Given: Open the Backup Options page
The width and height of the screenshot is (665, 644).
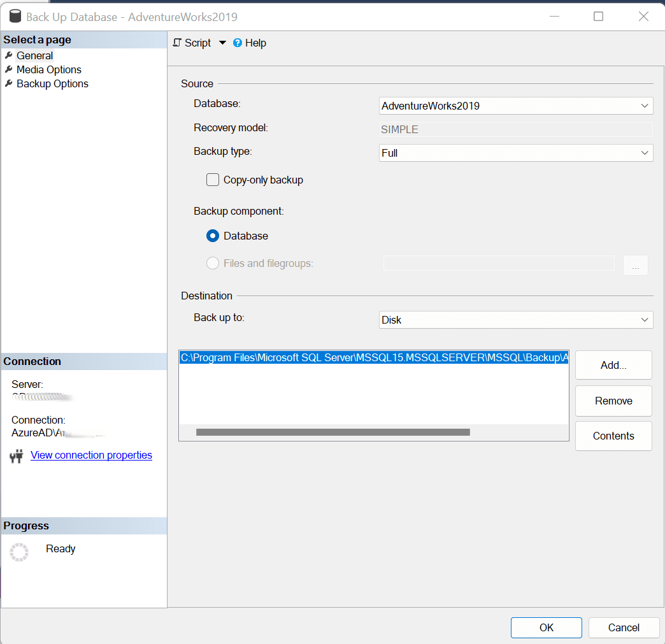Looking at the screenshot, I should 52,83.
